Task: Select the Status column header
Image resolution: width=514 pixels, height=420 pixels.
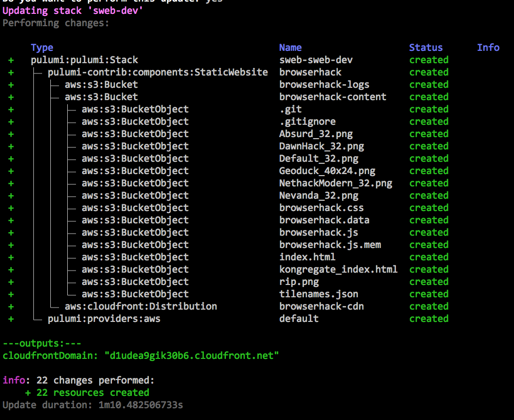Action: 426,47
